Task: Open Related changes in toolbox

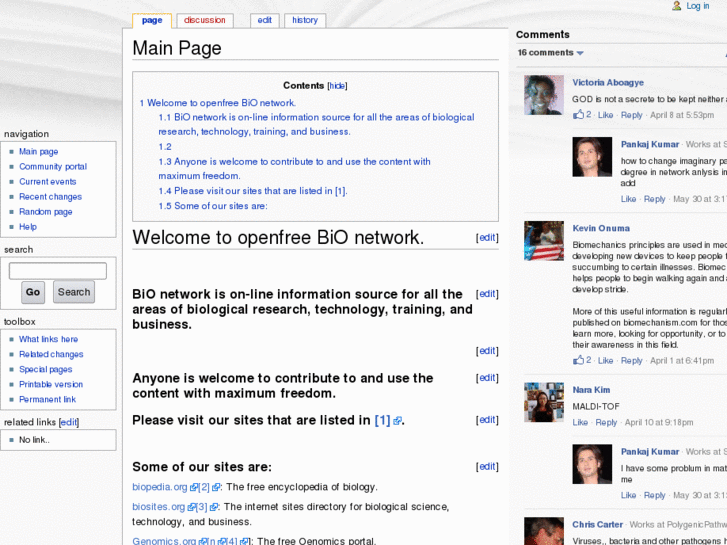Action: pyautogui.click(x=51, y=354)
